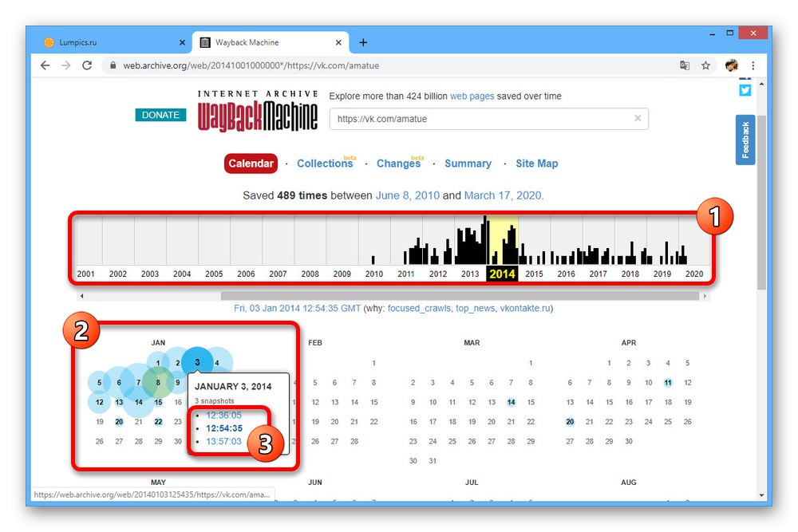The width and height of the screenshot is (798, 532).
Task: Go back to previous page
Action: pyautogui.click(x=45, y=65)
